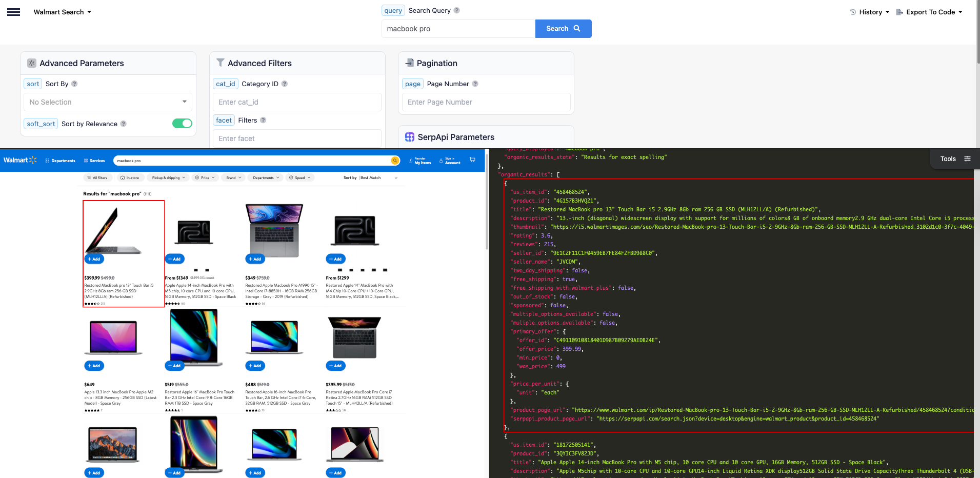Image resolution: width=980 pixels, height=478 pixels.
Task: Click the Enter cat_id input field
Action: [297, 102]
